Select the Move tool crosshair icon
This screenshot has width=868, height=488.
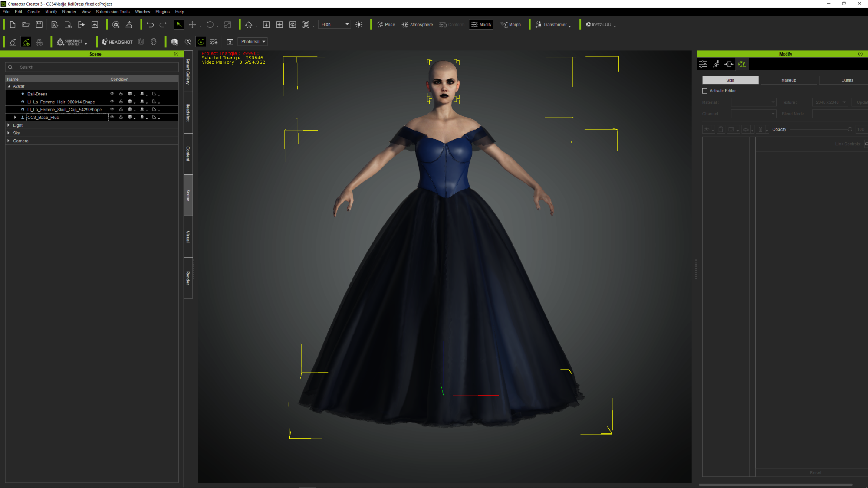(x=192, y=25)
